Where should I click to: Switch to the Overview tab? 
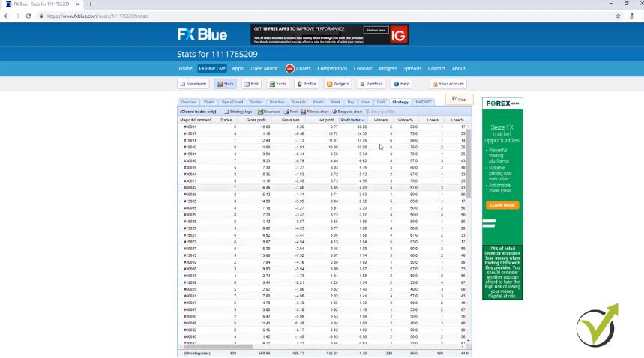click(188, 102)
